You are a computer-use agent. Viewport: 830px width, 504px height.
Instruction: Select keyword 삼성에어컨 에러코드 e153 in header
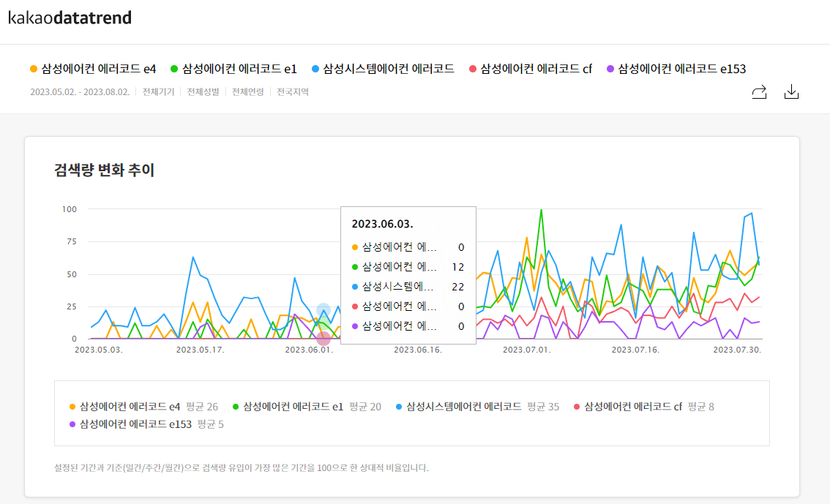[682, 69]
